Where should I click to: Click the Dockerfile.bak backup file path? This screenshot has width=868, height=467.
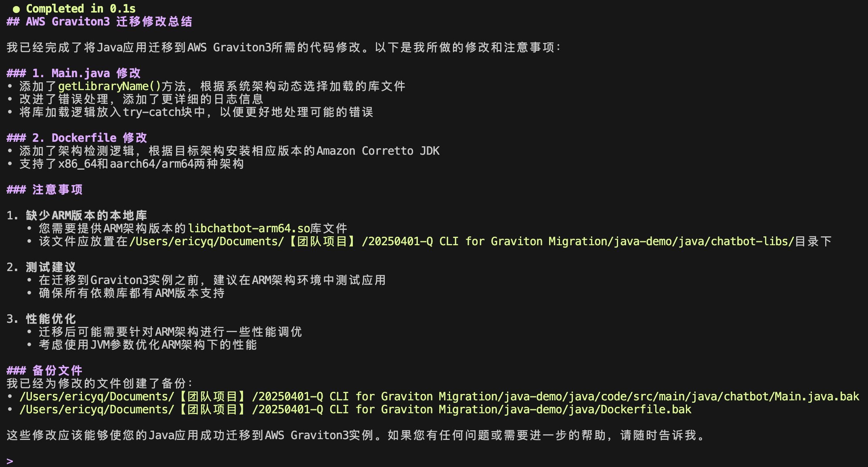(x=355, y=409)
